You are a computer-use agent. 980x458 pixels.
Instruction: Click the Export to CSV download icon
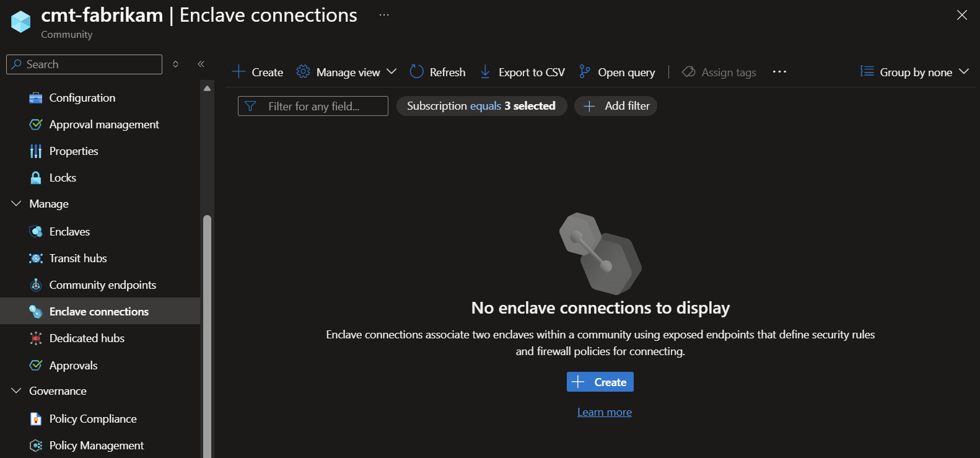coord(485,72)
